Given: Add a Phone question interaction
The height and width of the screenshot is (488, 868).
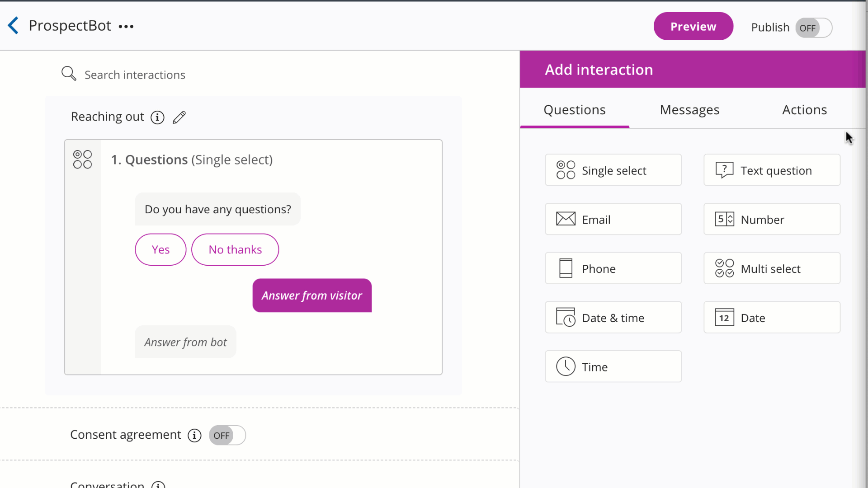Looking at the screenshot, I should point(613,269).
